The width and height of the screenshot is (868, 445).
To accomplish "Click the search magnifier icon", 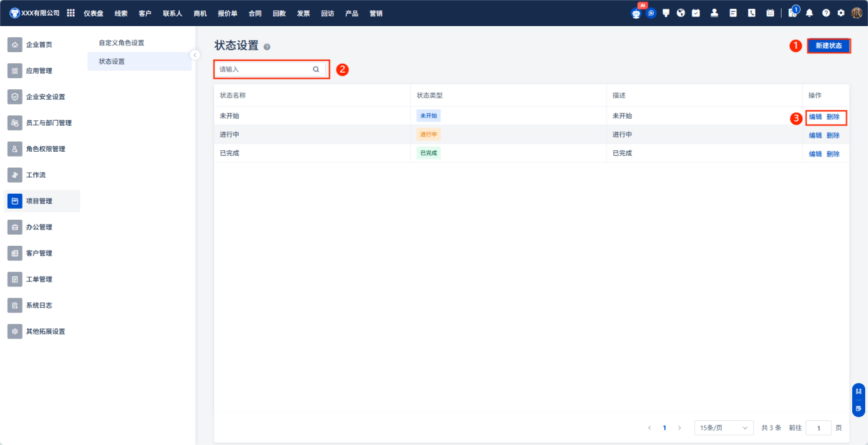I will click(x=316, y=69).
